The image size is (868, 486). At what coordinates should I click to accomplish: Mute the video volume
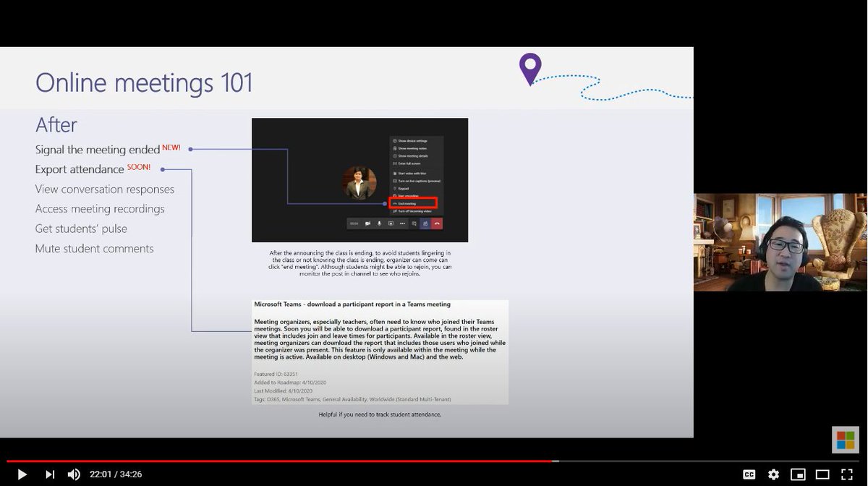click(x=74, y=474)
